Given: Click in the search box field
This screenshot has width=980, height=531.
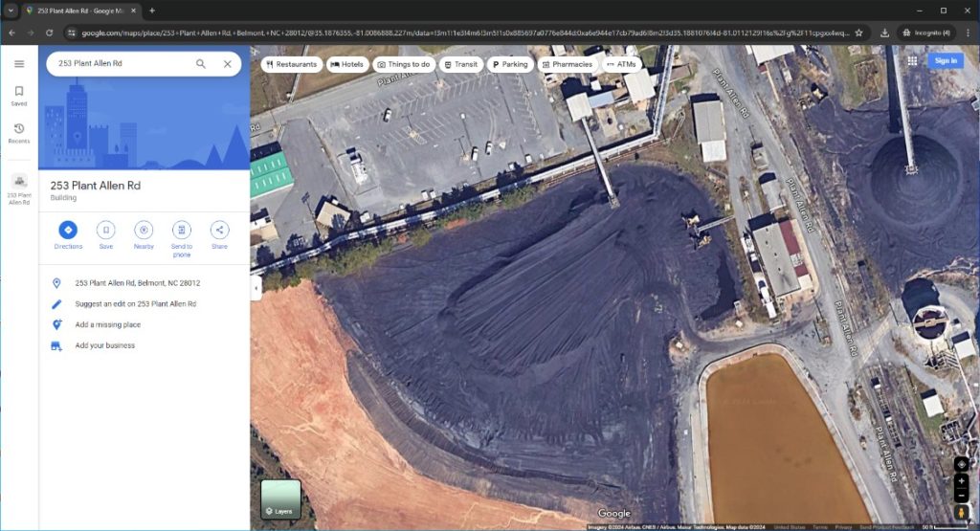Looking at the screenshot, I should pos(120,64).
